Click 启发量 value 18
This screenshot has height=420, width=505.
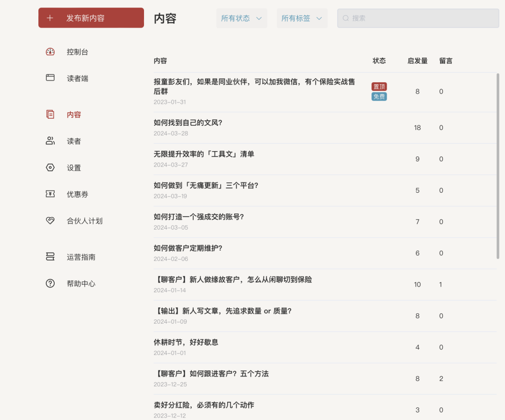418,128
